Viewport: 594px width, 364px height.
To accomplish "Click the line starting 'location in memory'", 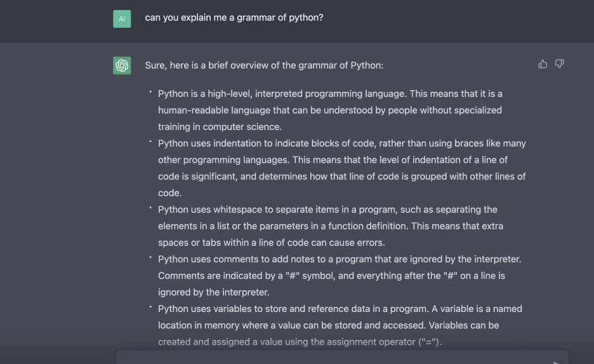I will pos(329,325).
